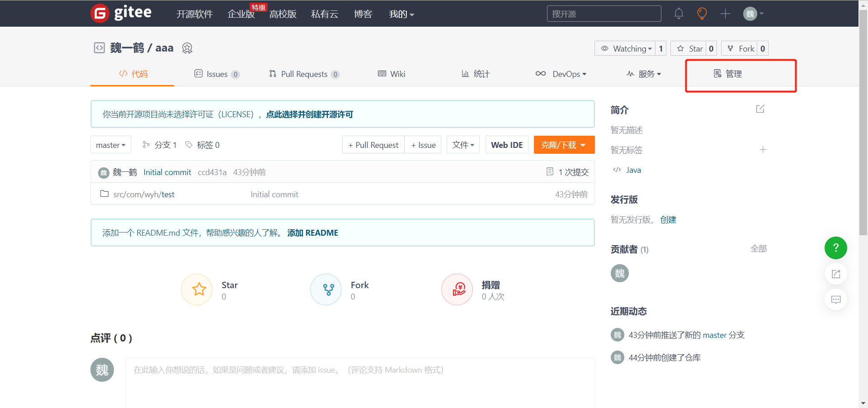This screenshot has height=408, width=868.
Task: Open Web IDE
Action: pos(507,145)
